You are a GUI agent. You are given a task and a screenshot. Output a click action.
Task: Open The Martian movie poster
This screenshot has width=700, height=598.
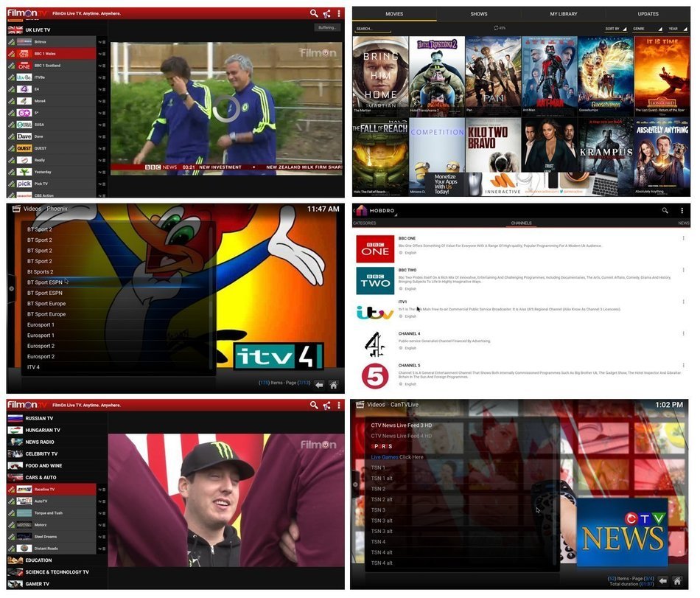pos(380,76)
